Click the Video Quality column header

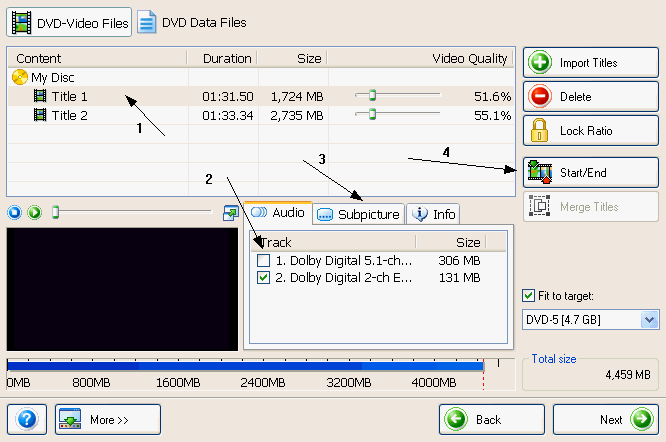pos(420,58)
